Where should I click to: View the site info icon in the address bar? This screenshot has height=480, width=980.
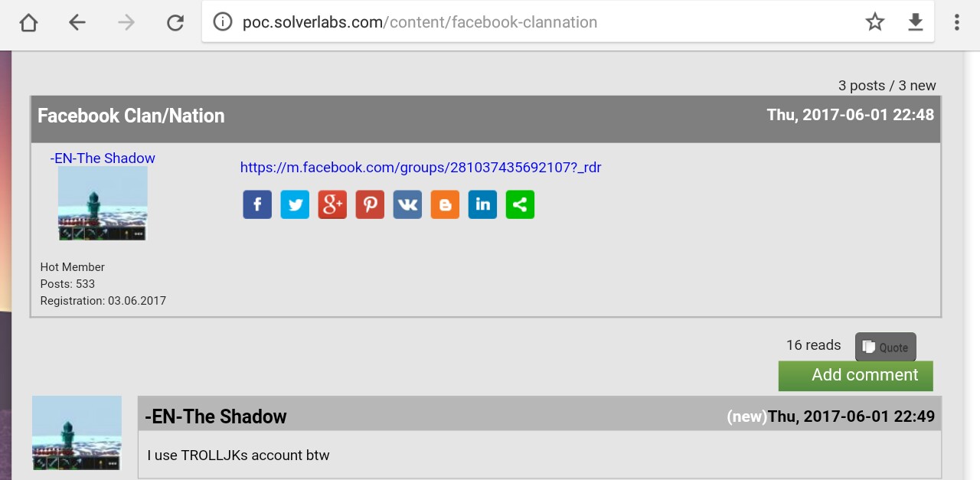(x=223, y=22)
